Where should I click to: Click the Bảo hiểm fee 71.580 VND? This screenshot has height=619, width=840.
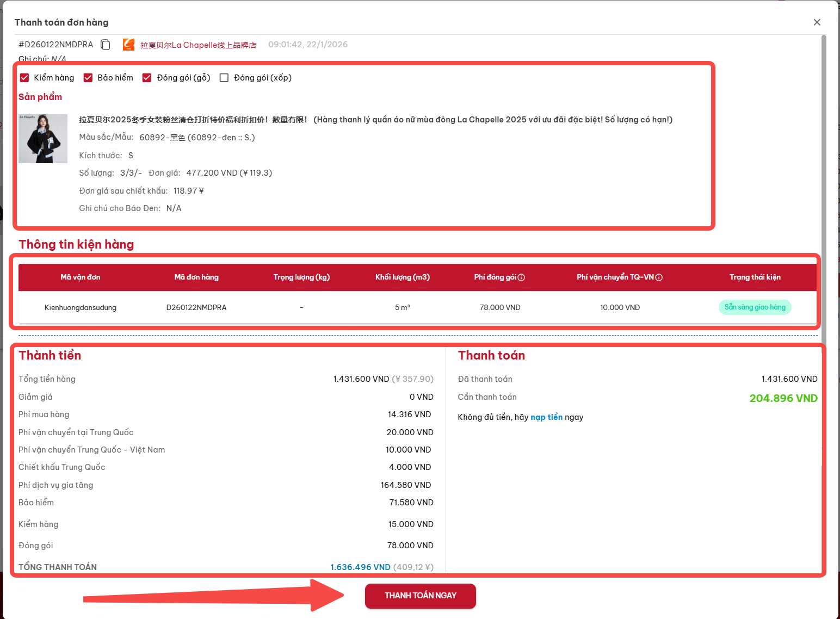click(x=411, y=503)
